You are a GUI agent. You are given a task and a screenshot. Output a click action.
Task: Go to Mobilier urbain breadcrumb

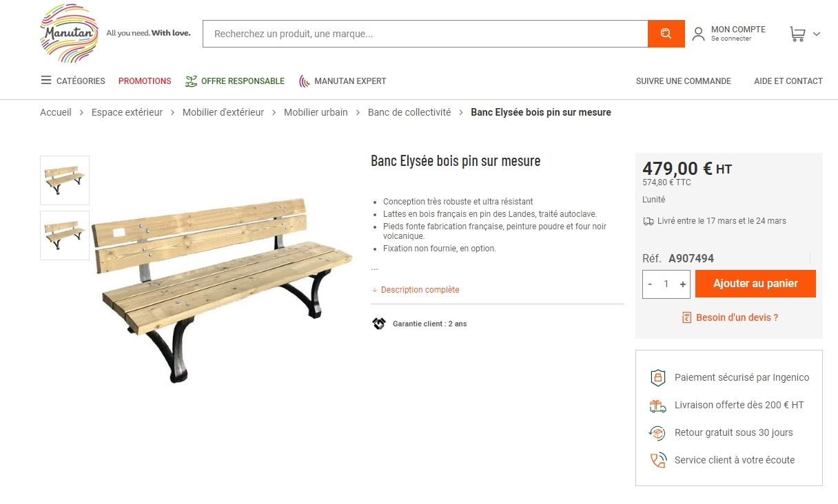(x=316, y=112)
